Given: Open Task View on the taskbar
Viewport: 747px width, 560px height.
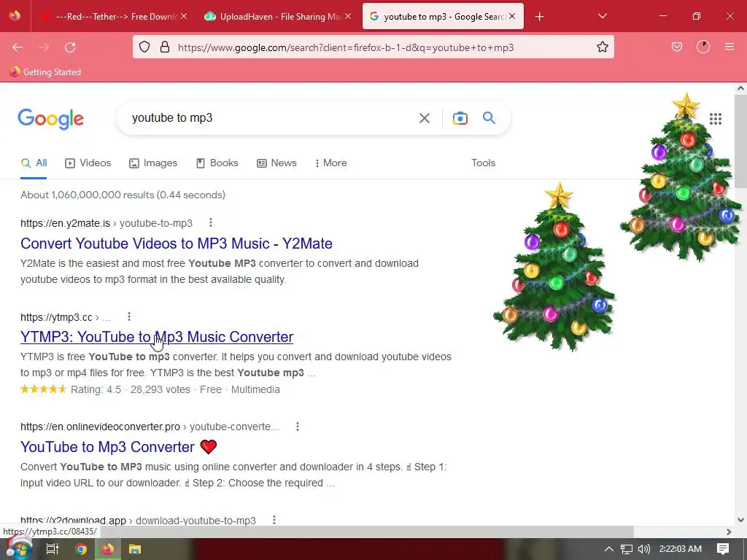Looking at the screenshot, I should (x=52, y=549).
